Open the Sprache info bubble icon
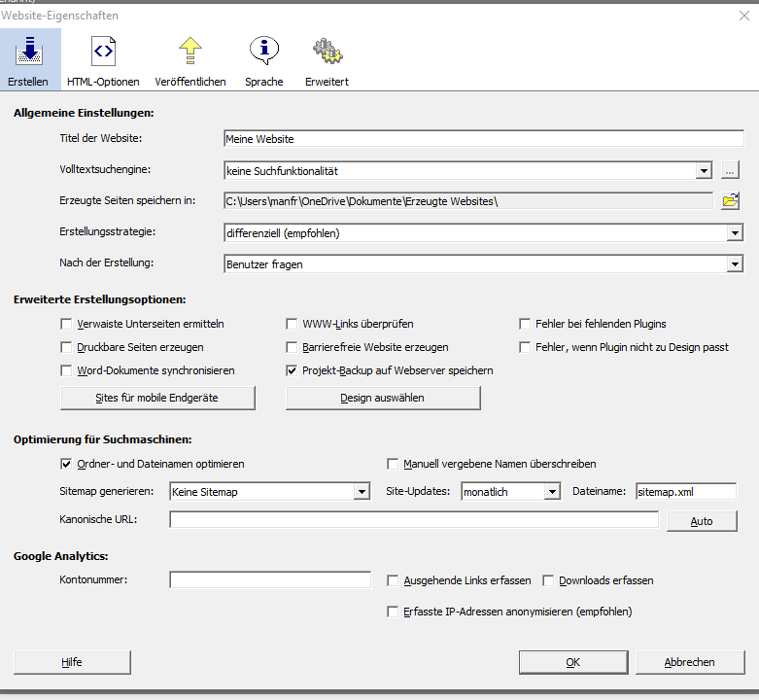This screenshot has width=759, height=700. [263, 51]
